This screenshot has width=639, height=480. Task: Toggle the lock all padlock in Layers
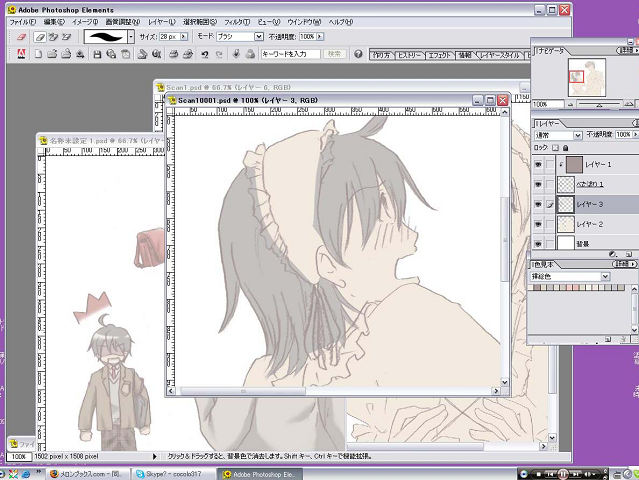point(566,148)
